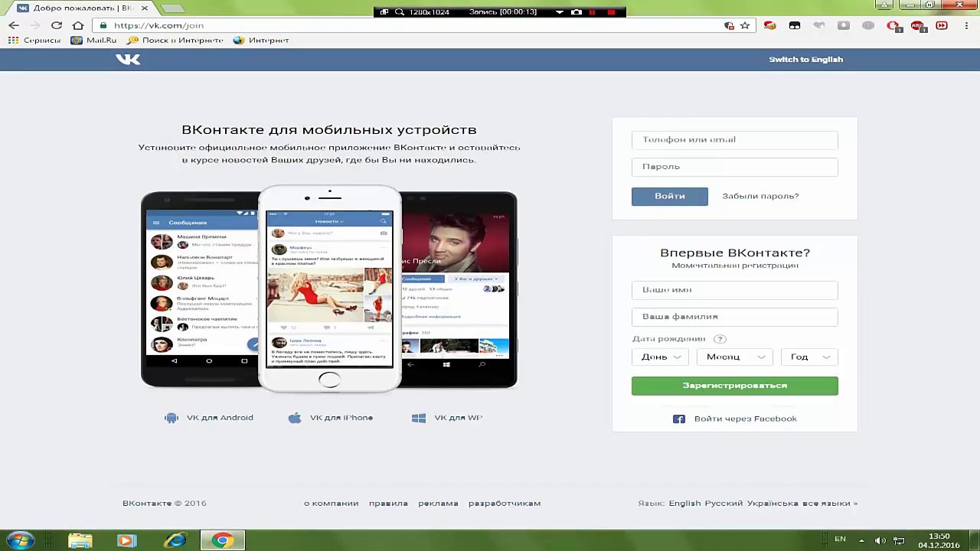Click the EN language indicator
This screenshot has height=551, width=980.
(840, 540)
